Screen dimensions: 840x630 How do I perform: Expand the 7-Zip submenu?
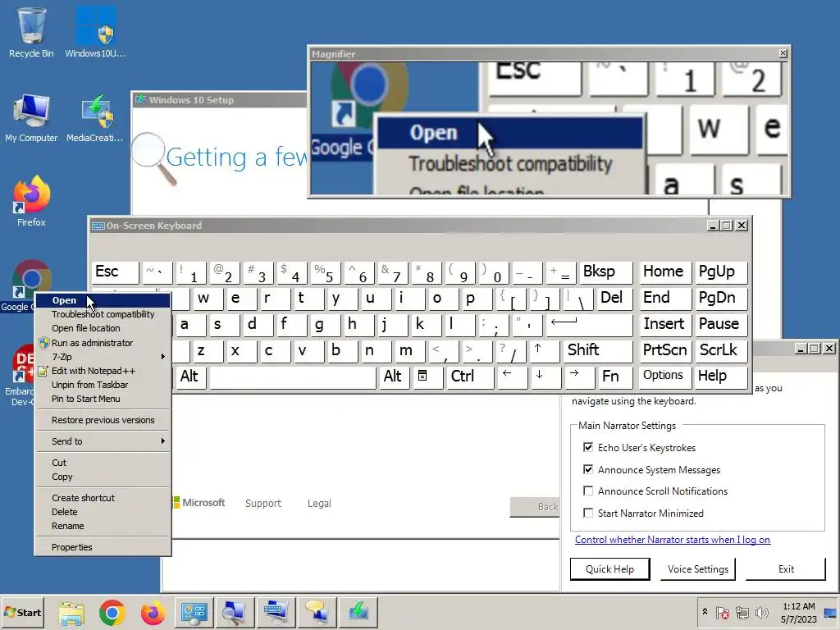[x=102, y=357]
